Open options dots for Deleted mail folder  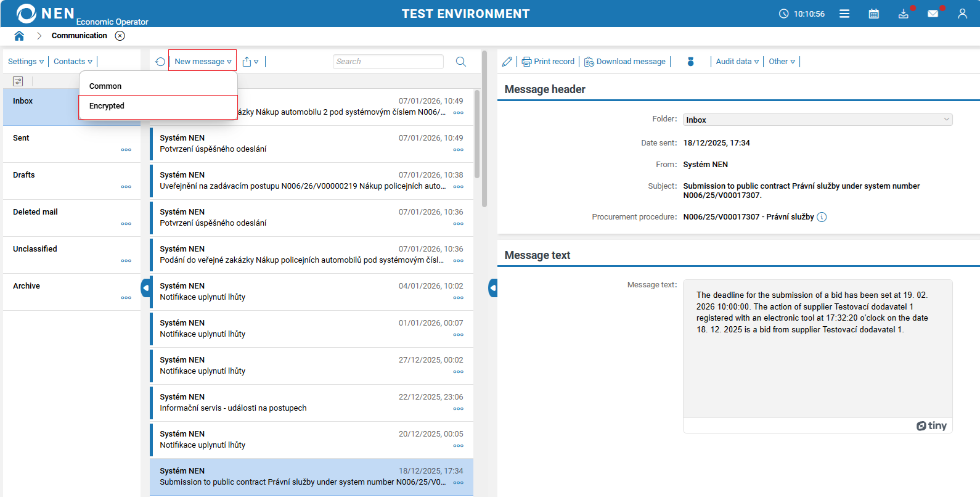126,224
